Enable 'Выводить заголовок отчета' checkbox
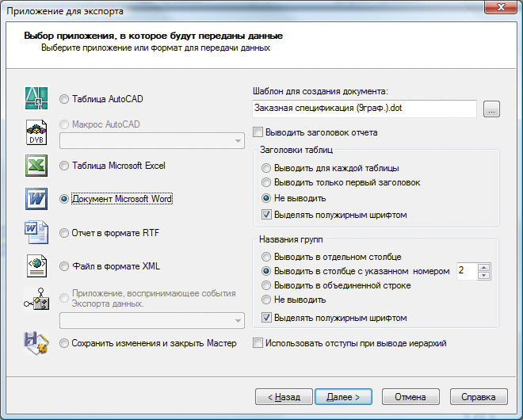The width and height of the screenshot is (523, 420). click(257, 132)
